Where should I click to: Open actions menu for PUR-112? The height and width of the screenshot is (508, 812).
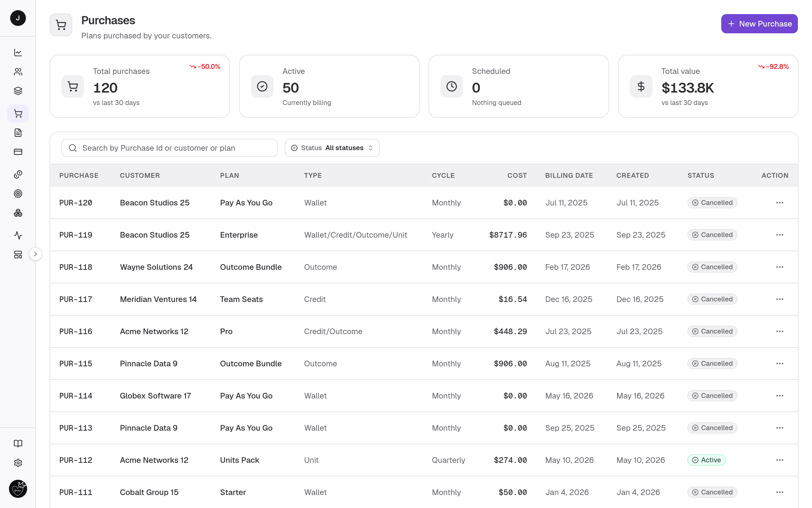click(x=780, y=460)
